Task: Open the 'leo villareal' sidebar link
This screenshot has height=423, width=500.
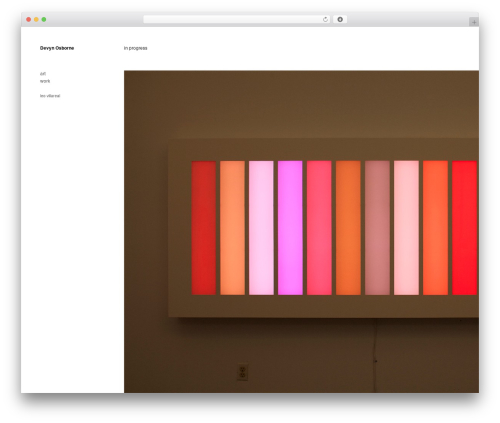Action: tap(50, 96)
